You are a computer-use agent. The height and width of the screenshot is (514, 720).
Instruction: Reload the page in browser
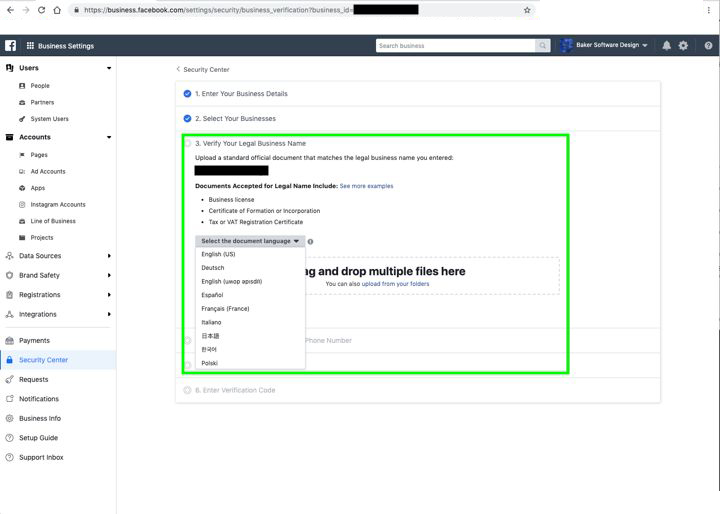click(41, 10)
